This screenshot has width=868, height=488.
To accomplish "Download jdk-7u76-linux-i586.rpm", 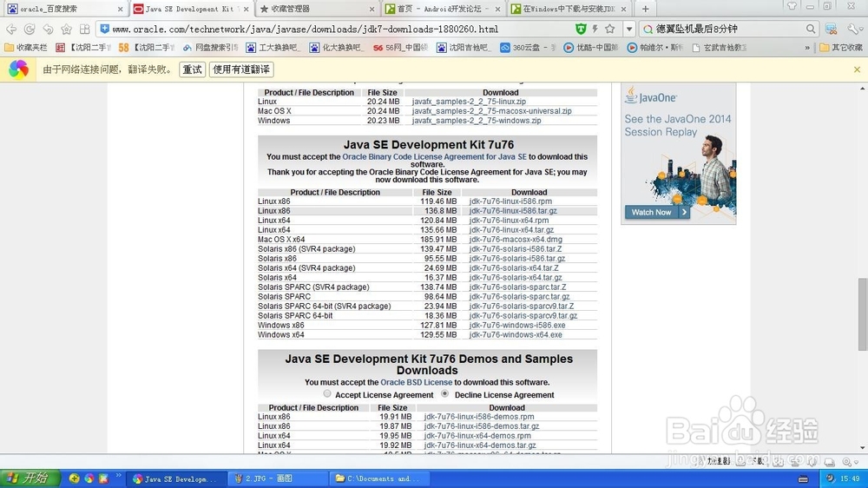I will click(x=510, y=201).
